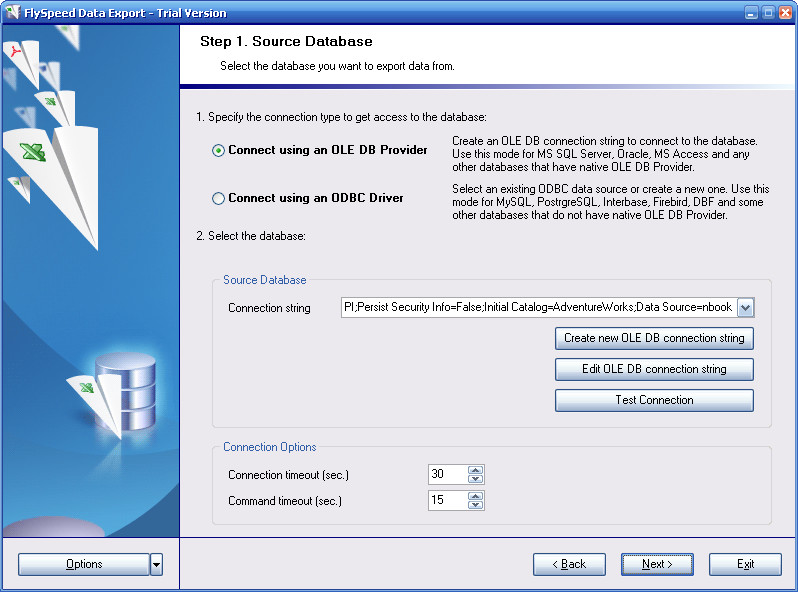Click inside the Connection string field
Viewport: 798px width, 592px height.
[x=539, y=307]
